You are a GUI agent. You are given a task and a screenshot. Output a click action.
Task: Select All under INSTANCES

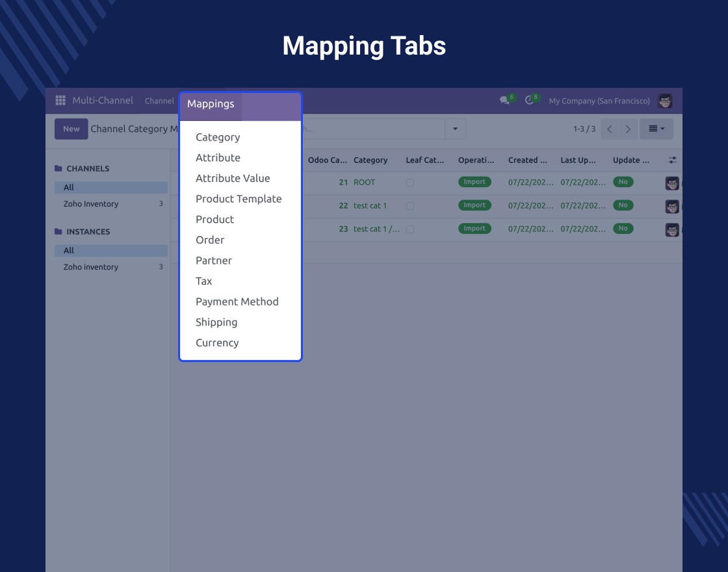click(x=111, y=250)
